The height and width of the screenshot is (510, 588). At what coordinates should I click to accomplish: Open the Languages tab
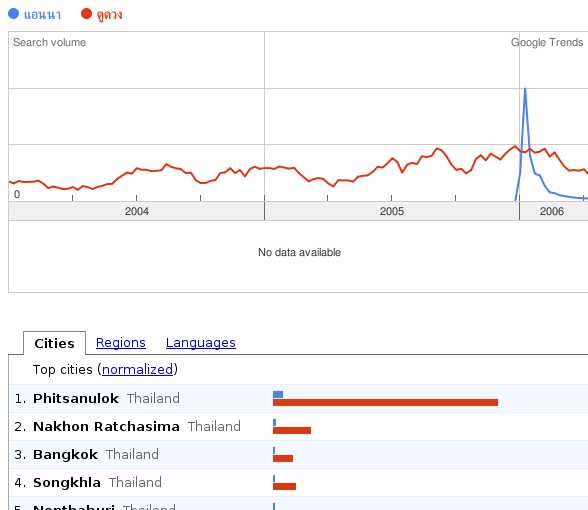(201, 343)
